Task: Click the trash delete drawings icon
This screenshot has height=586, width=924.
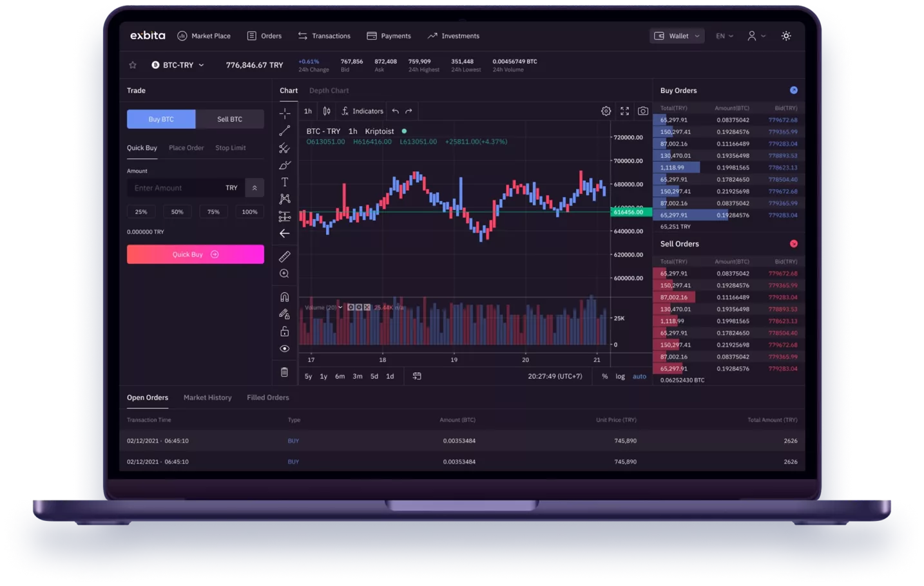Action: 284,372
